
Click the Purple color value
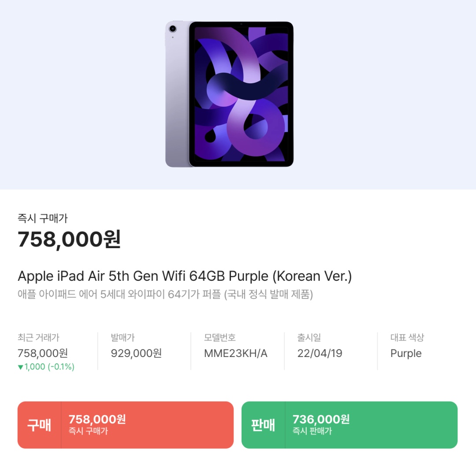[x=406, y=353]
